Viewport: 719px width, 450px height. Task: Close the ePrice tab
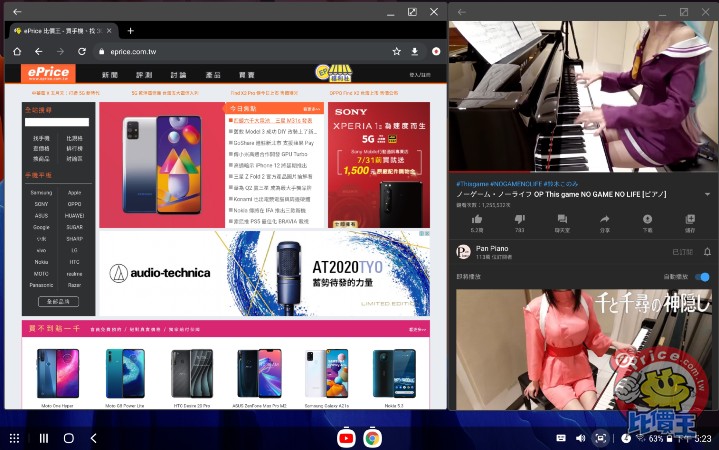click(x=109, y=31)
